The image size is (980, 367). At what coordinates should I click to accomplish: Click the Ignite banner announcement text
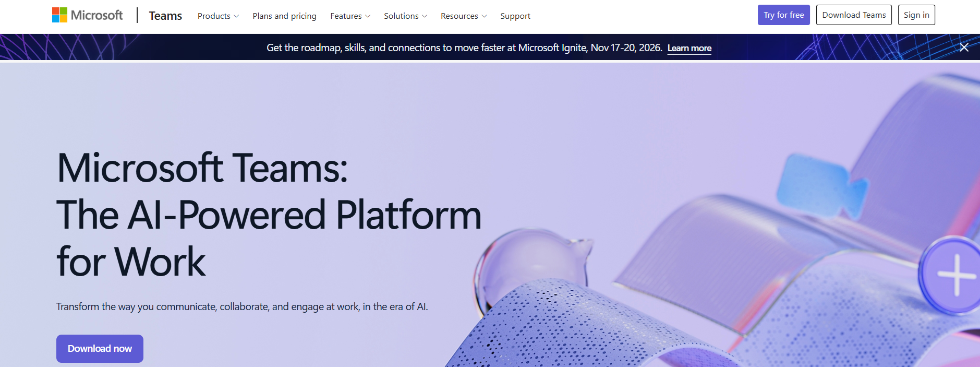click(464, 48)
